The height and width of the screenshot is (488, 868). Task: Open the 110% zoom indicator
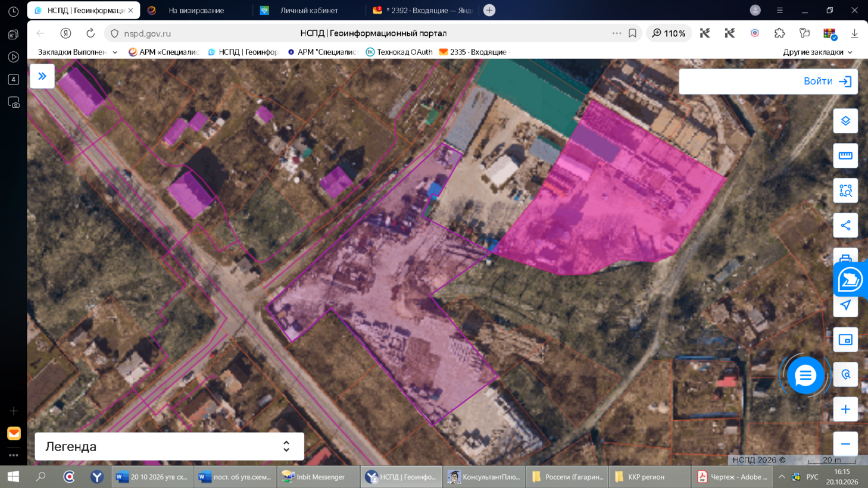coord(669,33)
